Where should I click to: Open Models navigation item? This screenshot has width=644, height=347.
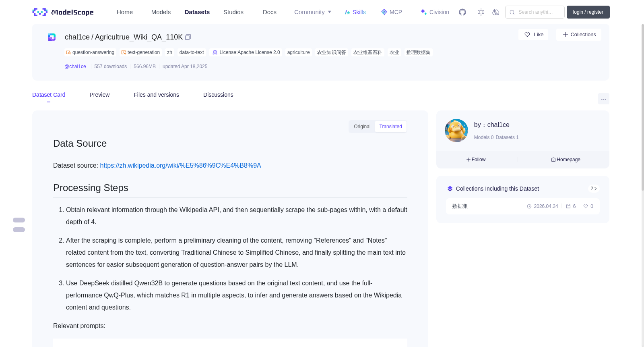[161, 12]
